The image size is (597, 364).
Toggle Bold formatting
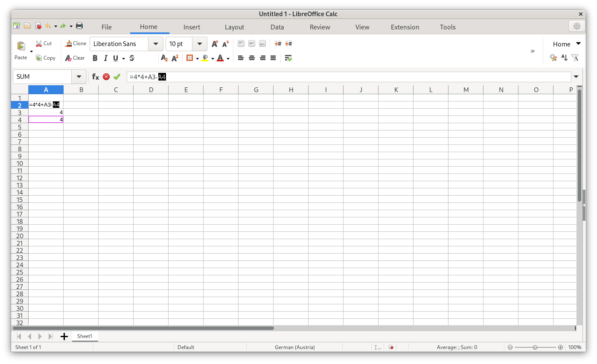click(x=95, y=58)
